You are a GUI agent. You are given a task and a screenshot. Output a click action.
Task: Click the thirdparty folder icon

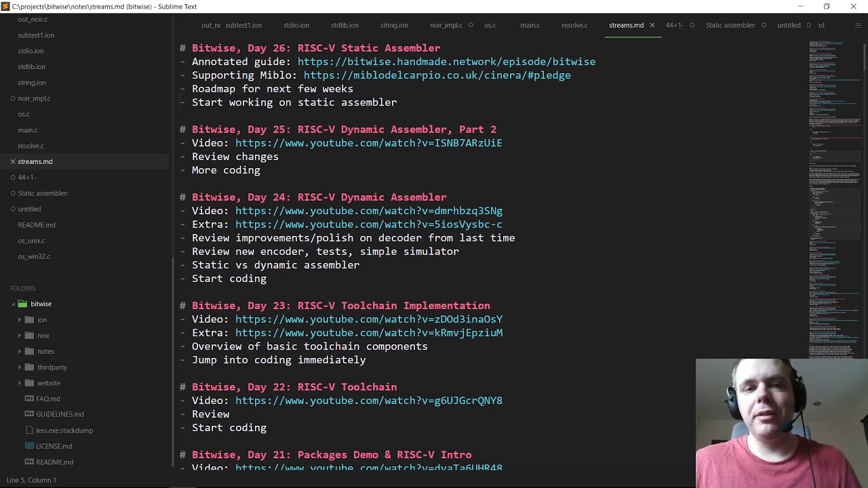29,367
